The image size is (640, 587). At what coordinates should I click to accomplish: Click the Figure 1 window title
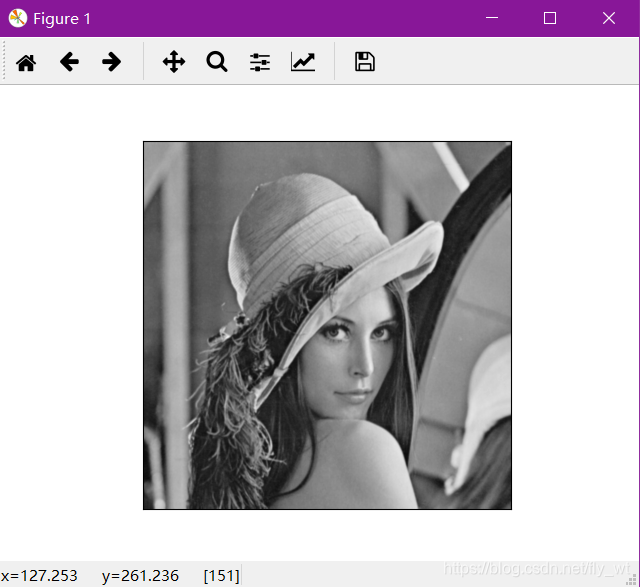pos(62,19)
